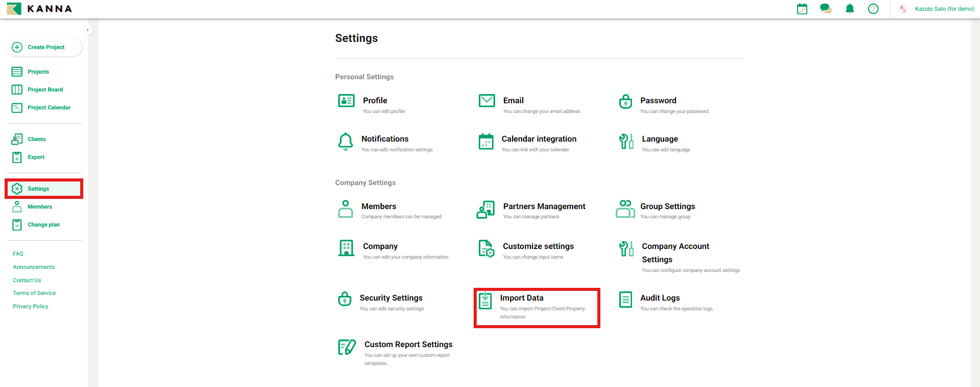Click the Custom Report Settings icon
980x387 pixels.
pyautogui.click(x=347, y=347)
